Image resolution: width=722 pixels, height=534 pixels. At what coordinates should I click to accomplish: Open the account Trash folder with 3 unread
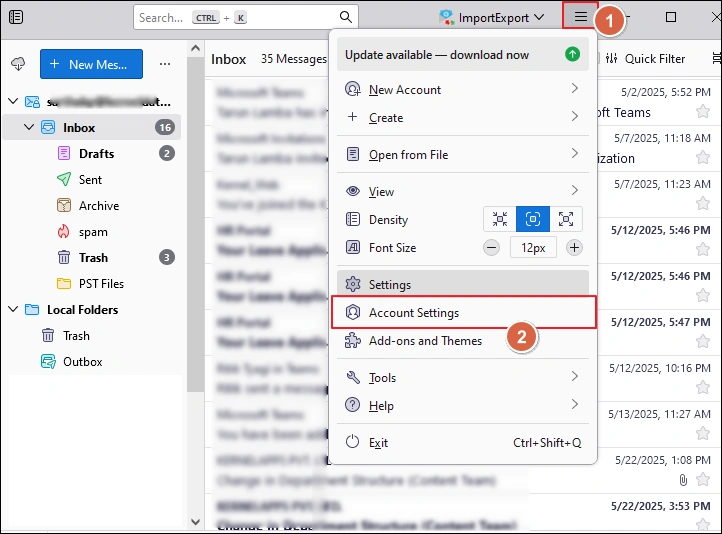click(x=93, y=257)
